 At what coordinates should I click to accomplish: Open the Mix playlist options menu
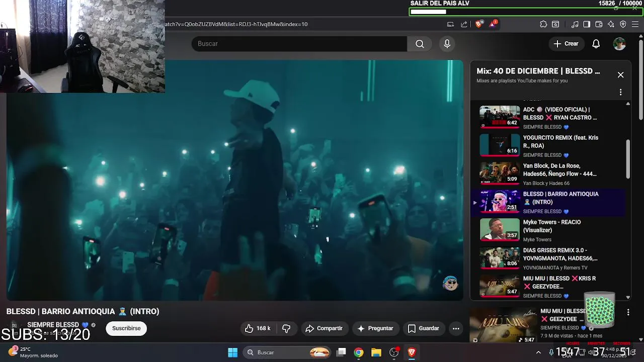620,92
